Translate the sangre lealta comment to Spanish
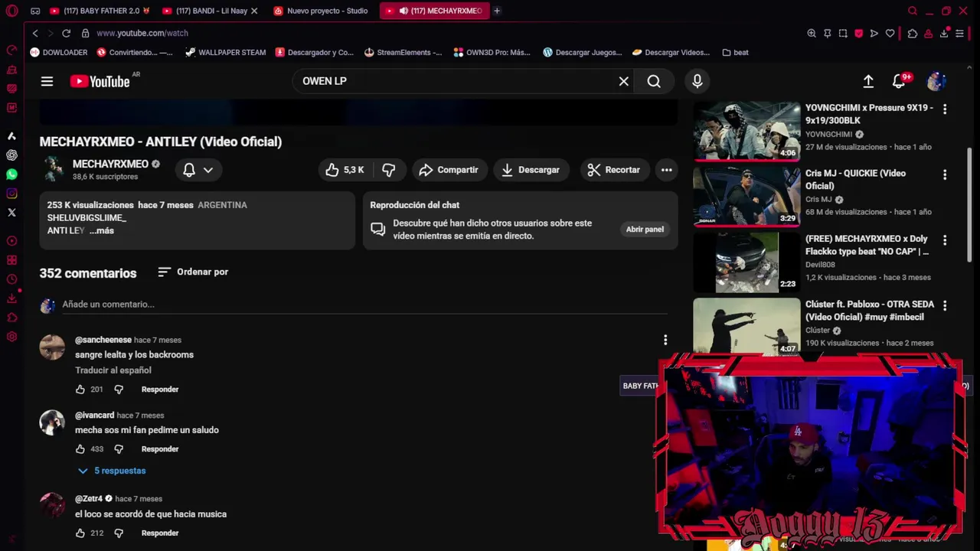The width and height of the screenshot is (980, 551). pyautogui.click(x=113, y=370)
